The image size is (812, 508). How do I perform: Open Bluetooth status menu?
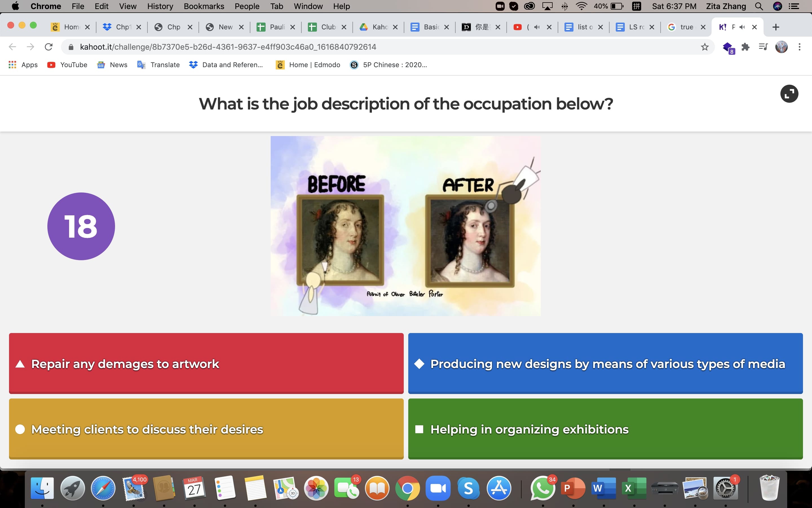click(565, 6)
